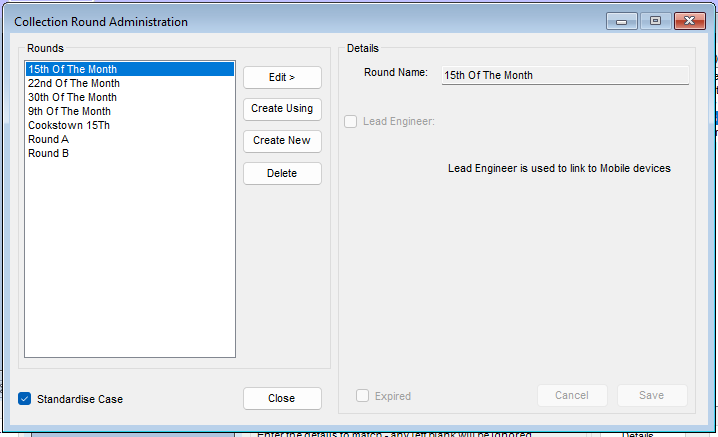Screen dimensions: 718x437
Task: Select the 22nd Of The Month round
Action: click(x=130, y=83)
